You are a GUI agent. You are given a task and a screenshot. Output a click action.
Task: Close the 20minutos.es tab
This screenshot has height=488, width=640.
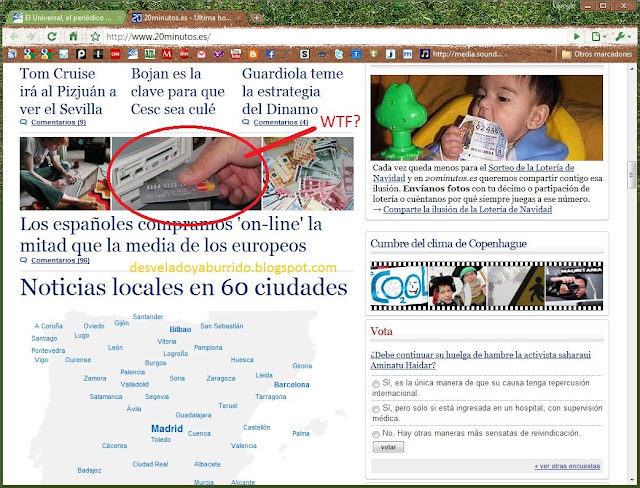tap(240, 18)
